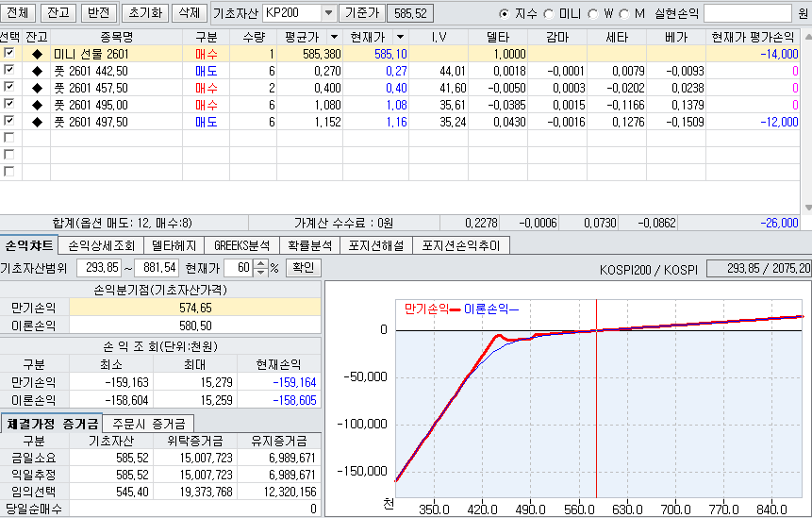Click the 반전 button
812x518 pixels.
tap(98, 13)
